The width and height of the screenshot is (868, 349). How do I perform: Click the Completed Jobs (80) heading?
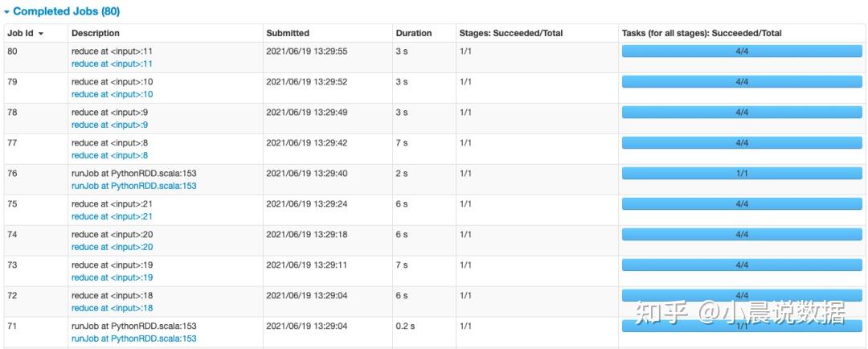click(x=66, y=12)
